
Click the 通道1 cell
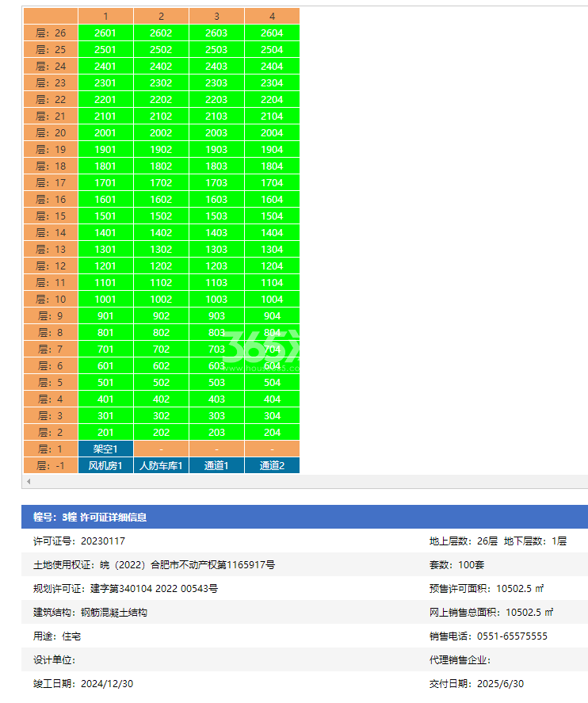pos(216,465)
